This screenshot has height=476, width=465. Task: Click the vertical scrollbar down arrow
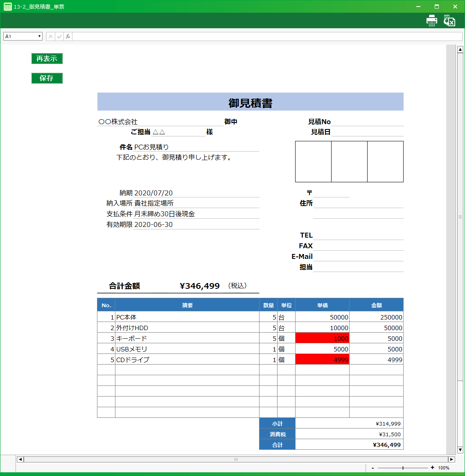click(460, 450)
